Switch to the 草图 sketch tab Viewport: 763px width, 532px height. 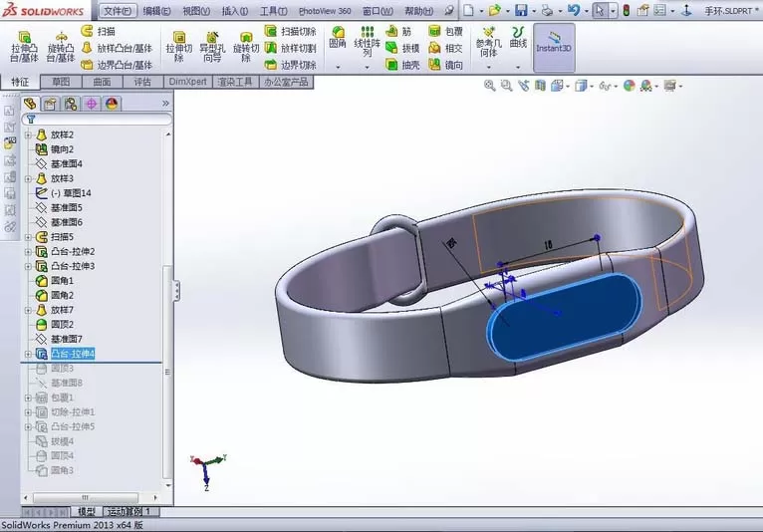point(61,82)
